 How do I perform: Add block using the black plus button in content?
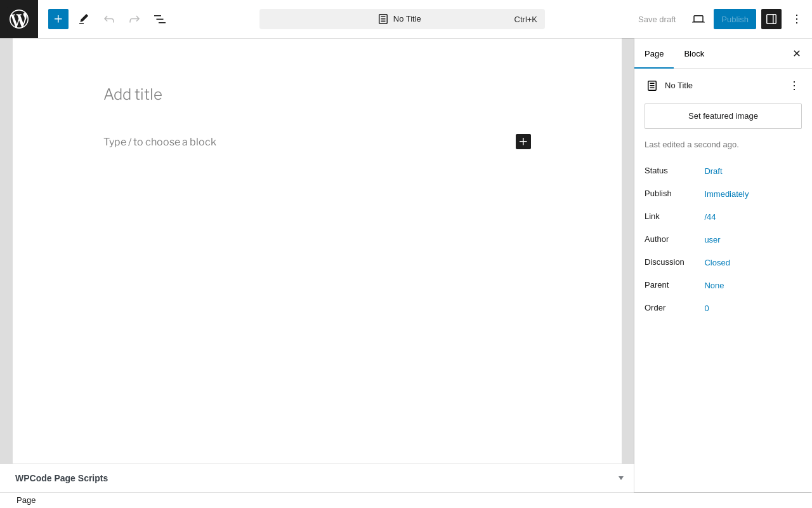click(x=523, y=142)
